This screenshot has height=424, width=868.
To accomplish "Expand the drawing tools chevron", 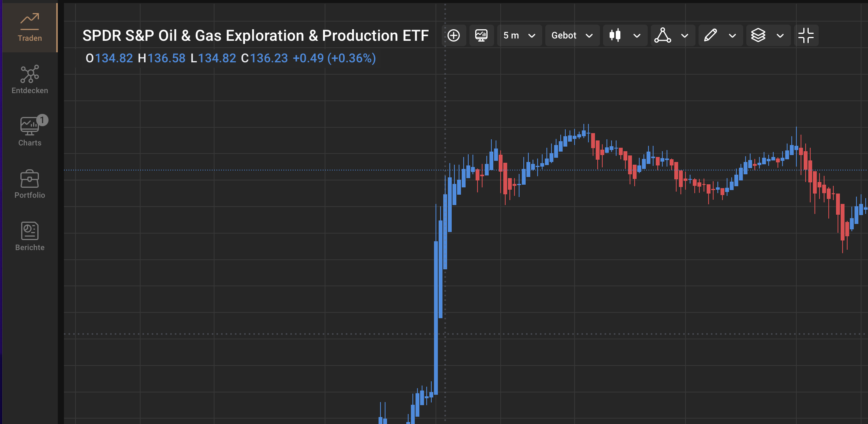I will click(732, 36).
